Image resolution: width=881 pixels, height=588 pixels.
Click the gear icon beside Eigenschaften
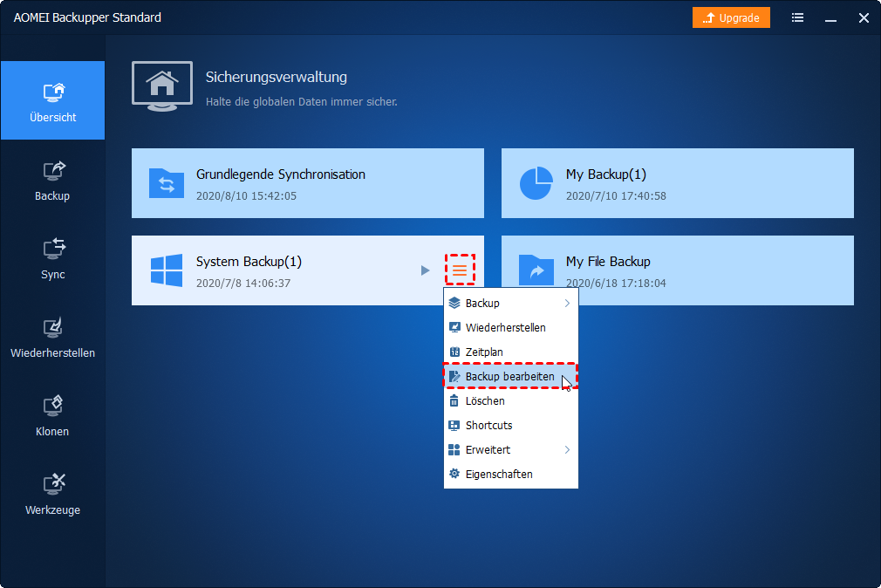454,474
